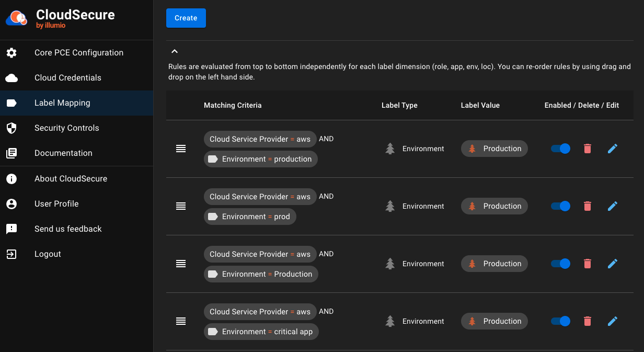Toggle off the Environment=prod rule
The width and height of the screenshot is (644, 352).
pos(560,206)
